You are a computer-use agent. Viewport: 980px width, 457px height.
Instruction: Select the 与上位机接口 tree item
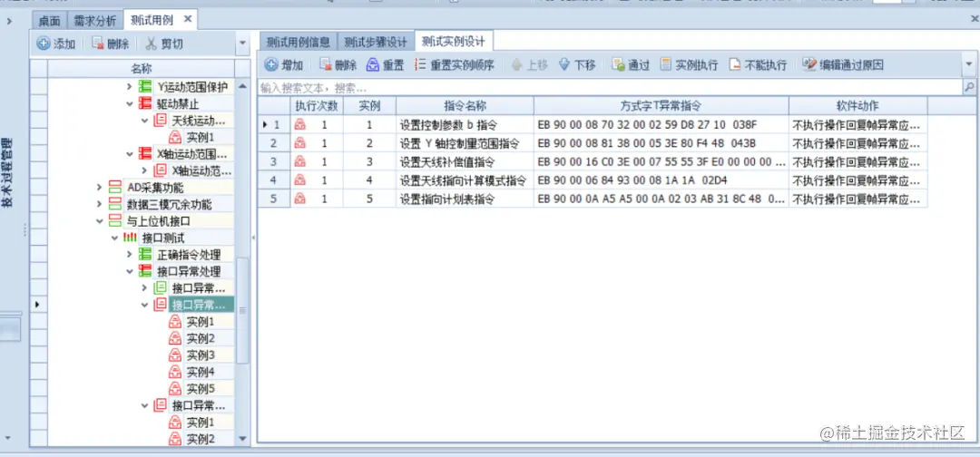tap(159, 221)
